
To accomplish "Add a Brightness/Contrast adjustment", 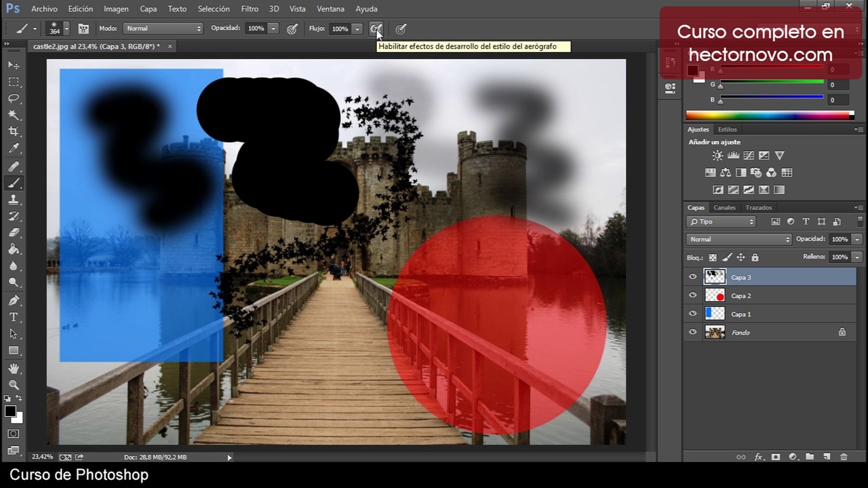I will coord(717,156).
